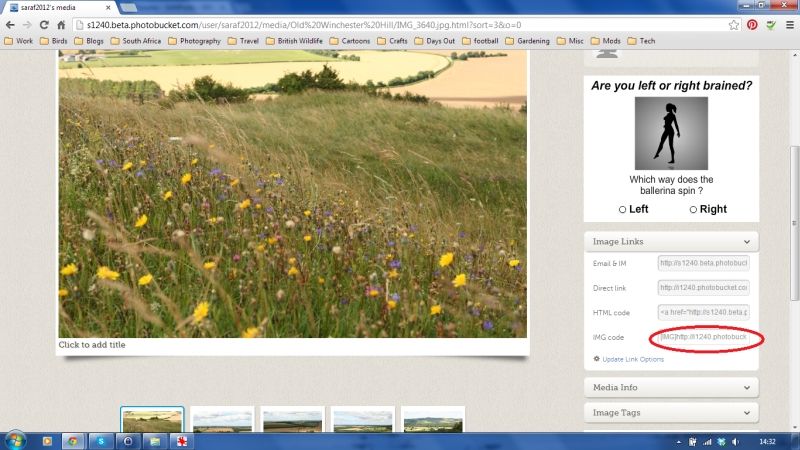The width and height of the screenshot is (800, 450).
Task: Open the Windows Start button
Action: tap(14, 441)
